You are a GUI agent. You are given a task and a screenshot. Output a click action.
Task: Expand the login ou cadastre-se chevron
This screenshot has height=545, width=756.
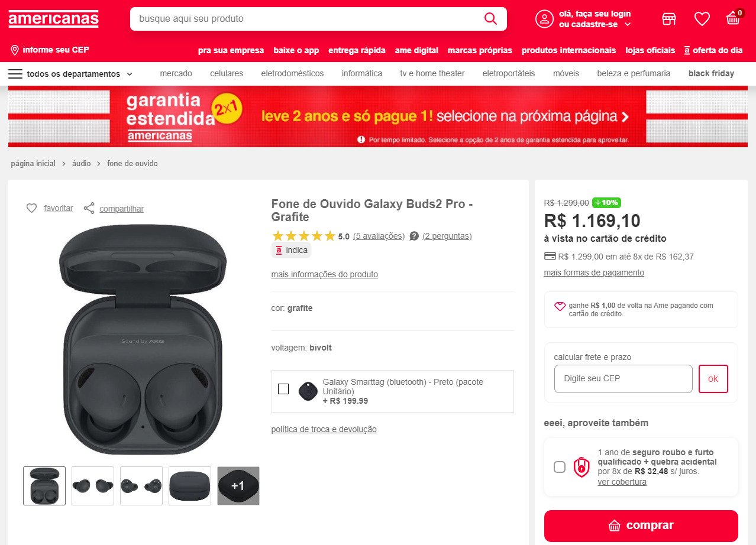click(628, 24)
